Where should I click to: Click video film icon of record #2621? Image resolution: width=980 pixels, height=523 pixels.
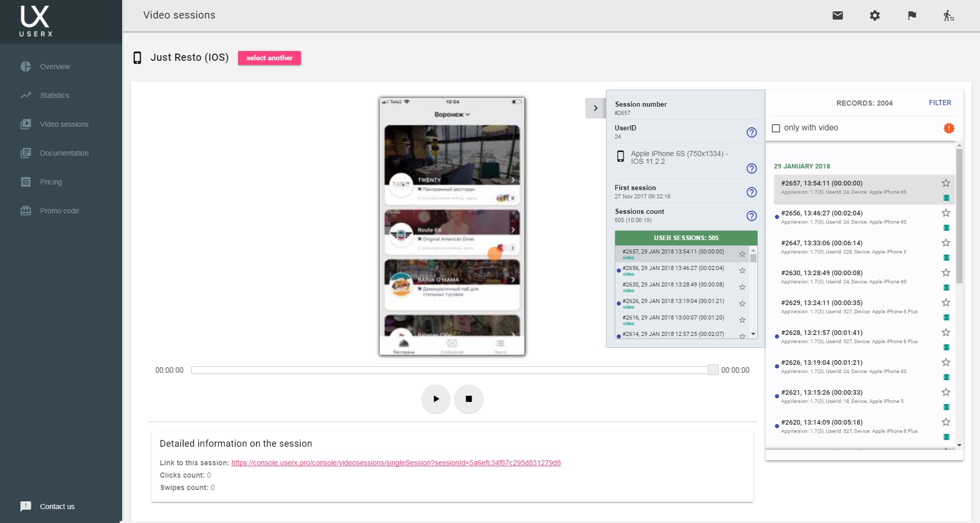click(947, 407)
